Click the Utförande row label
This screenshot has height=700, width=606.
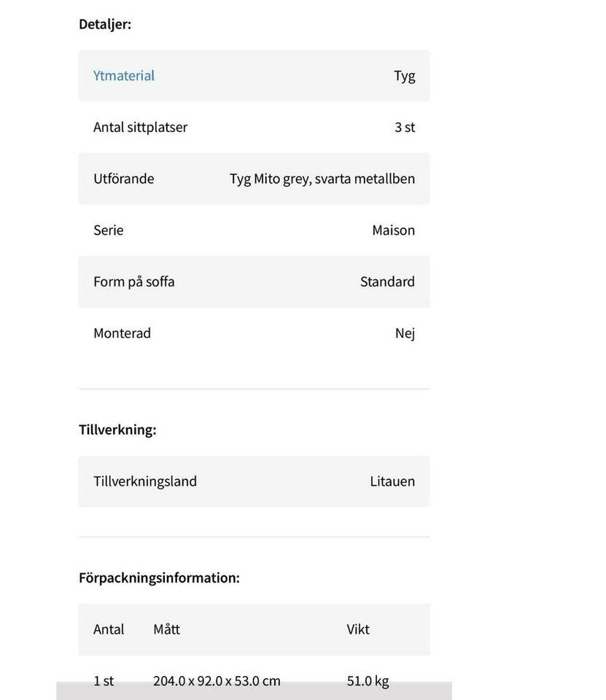click(x=123, y=179)
